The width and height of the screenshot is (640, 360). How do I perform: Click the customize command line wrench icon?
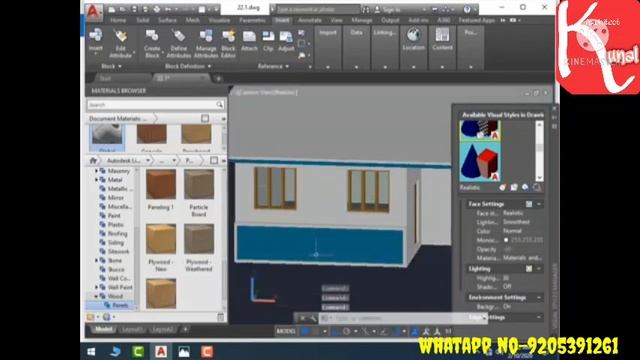[312, 318]
